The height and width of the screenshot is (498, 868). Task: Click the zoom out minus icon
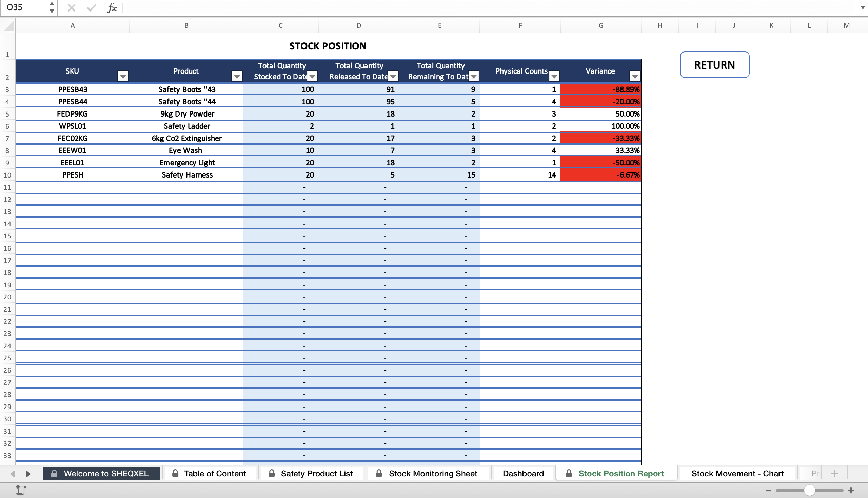[768, 490]
